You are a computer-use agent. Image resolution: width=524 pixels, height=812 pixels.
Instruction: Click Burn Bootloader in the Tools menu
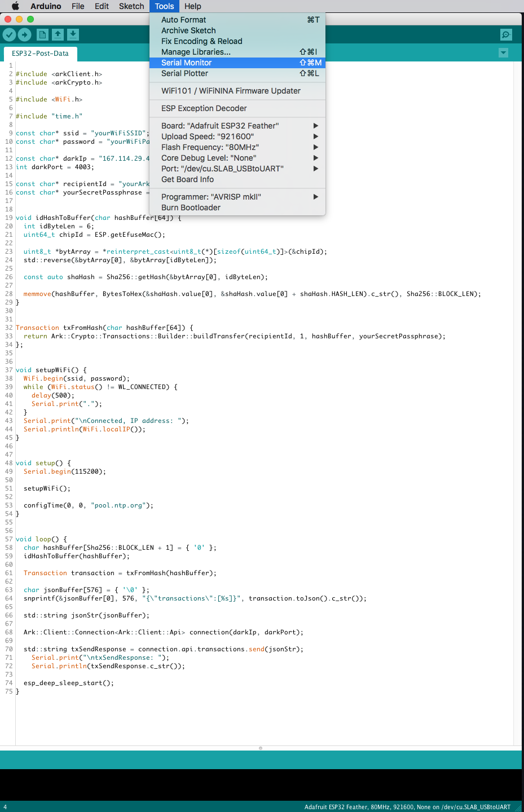click(x=191, y=208)
